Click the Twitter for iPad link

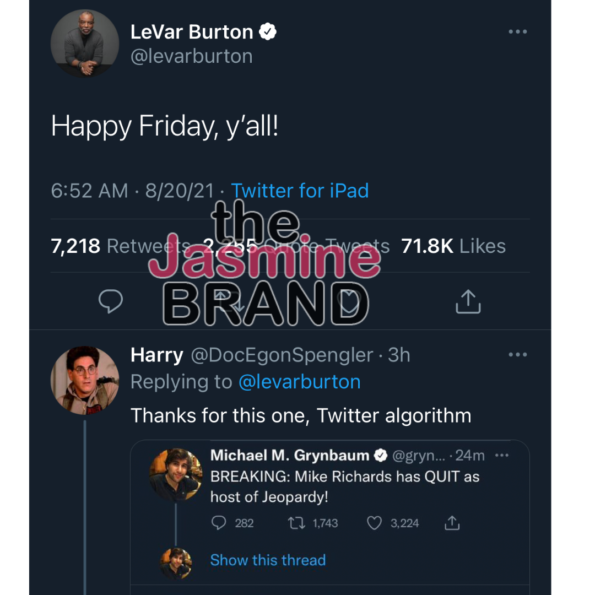point(300,190)
